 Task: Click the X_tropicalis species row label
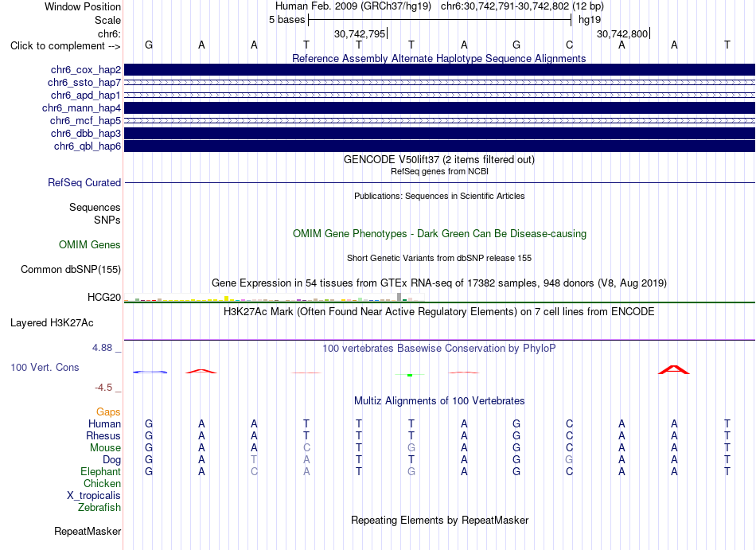pyautogui.click(x=94, y=496)
